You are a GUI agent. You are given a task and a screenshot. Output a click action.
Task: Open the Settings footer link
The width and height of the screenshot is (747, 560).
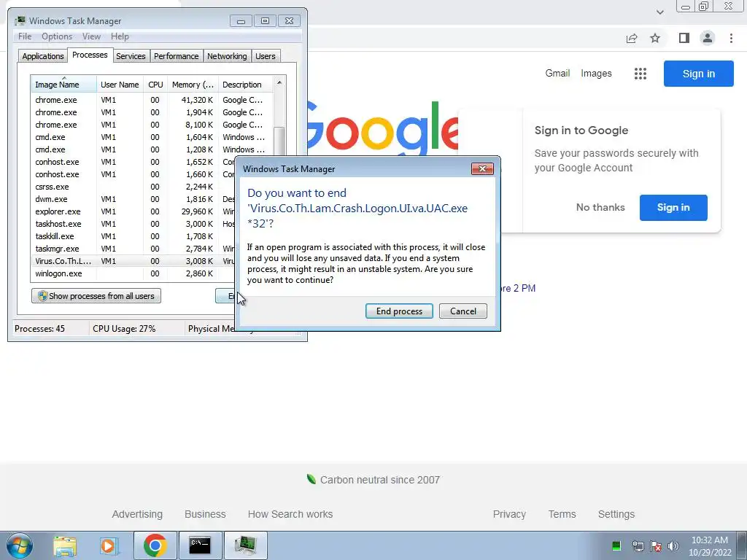click(616, 514)
